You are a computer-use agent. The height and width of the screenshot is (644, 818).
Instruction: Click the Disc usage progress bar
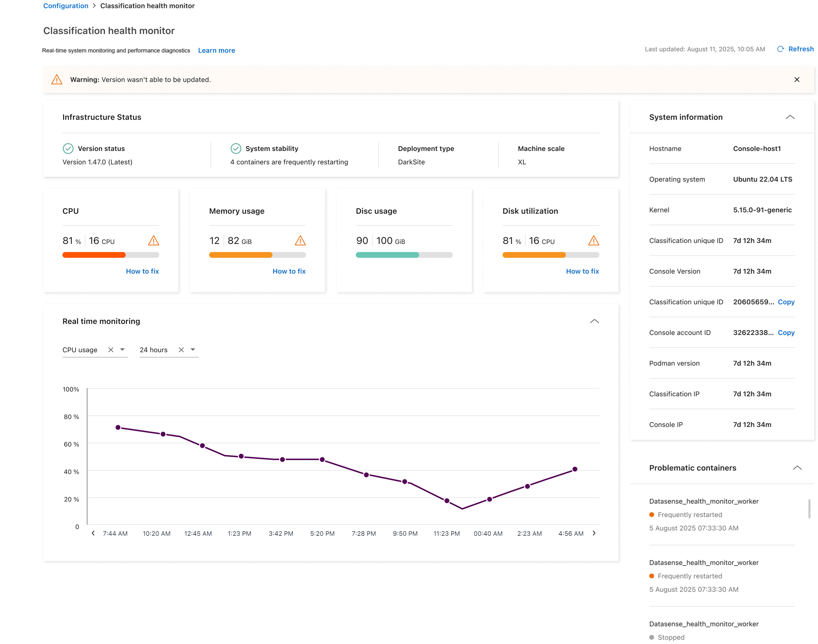[x=404, y=255]
